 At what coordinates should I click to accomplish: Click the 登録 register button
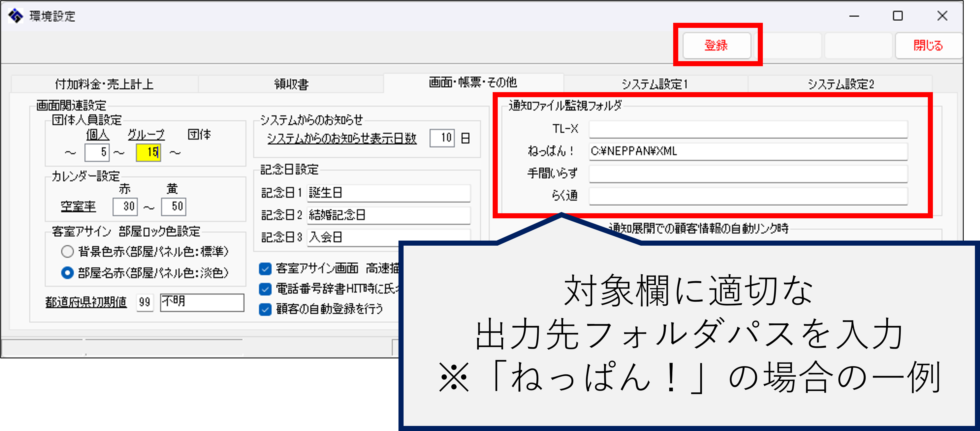(716, 46)
